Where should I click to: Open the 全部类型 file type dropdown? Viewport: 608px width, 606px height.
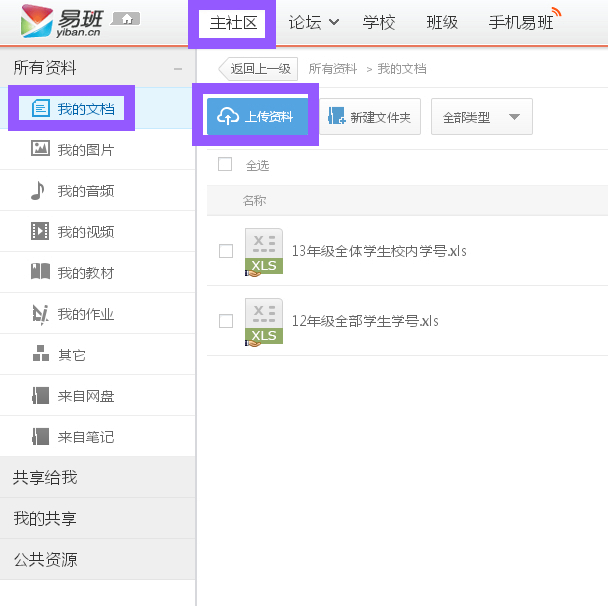pyautogui.click(x=481, y=117)
